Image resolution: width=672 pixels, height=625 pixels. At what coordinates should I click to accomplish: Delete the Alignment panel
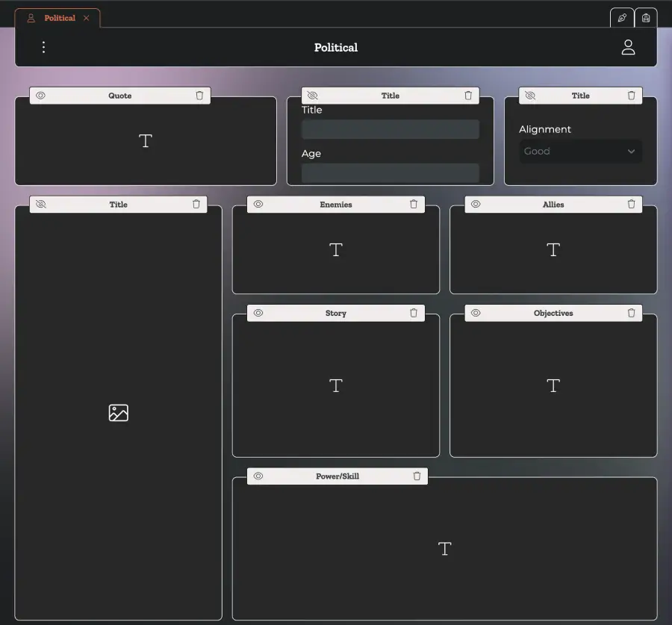point(631,96)
